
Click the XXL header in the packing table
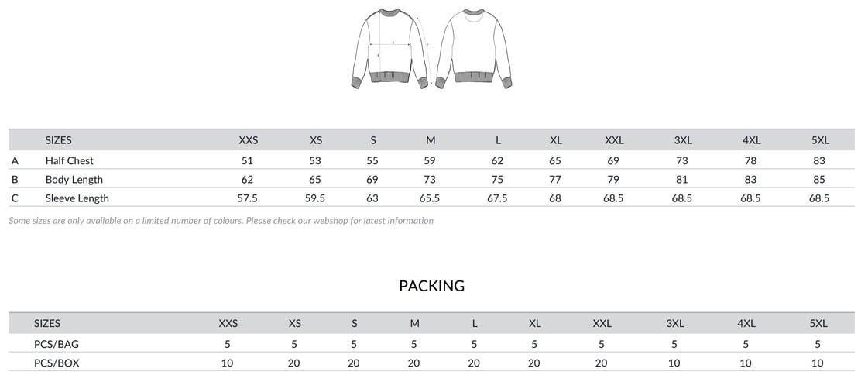click(602, 323)
